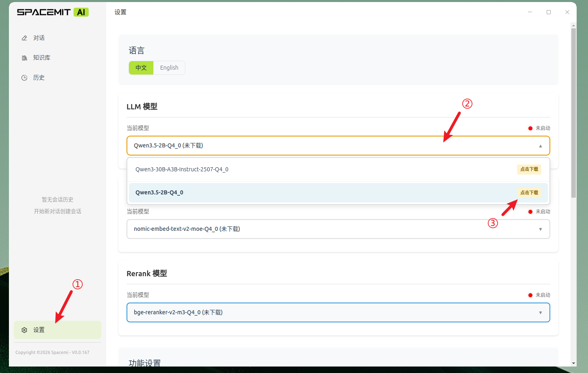Screen dimensions: 588x373
Task: Click the 开始新对话创建会话 hint text
Action: 58,211
